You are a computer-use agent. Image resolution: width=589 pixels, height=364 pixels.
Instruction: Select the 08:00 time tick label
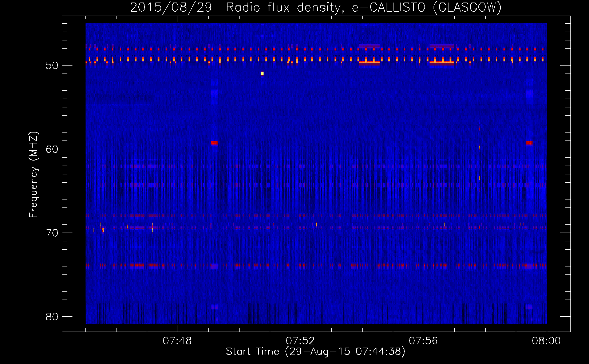(546, 341)
